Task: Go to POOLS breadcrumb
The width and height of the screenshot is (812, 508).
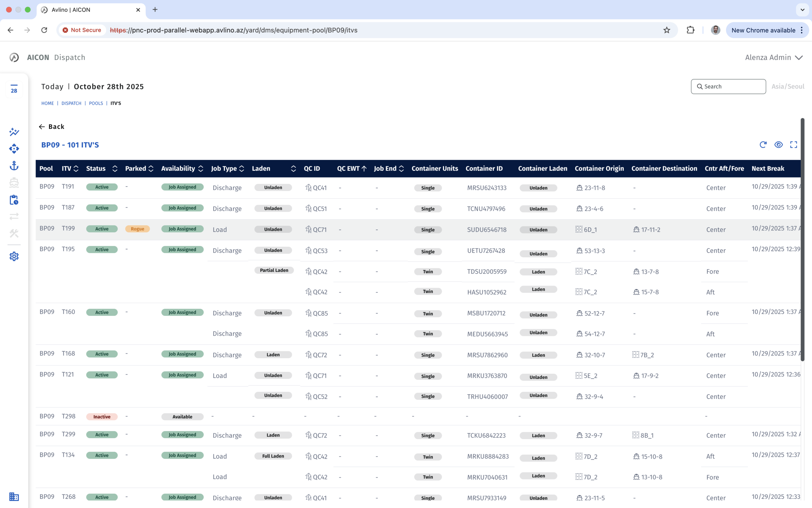Action: (x=96, y=104)
